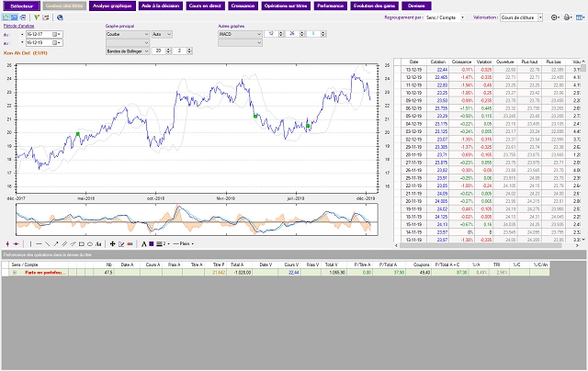The image size is (588, 371).
Task: Open the print icon menu
Action: point(567,17)
